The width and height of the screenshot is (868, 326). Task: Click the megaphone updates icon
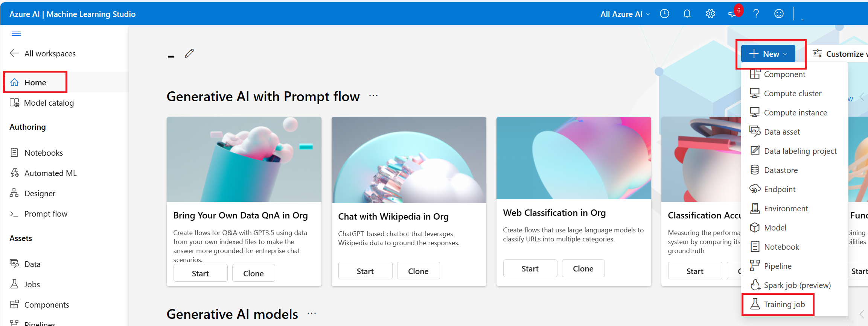pyautogui.click(x=732, y=14)
